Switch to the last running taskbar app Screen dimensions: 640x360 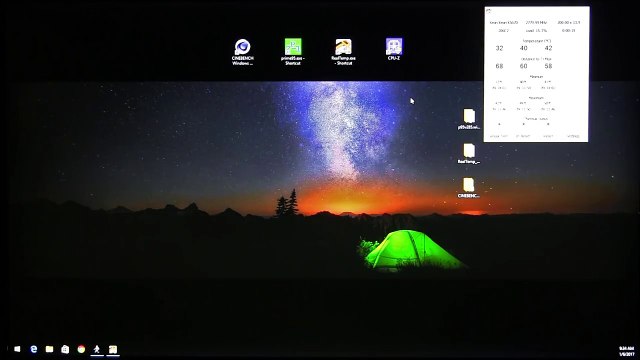pos(113,349)
